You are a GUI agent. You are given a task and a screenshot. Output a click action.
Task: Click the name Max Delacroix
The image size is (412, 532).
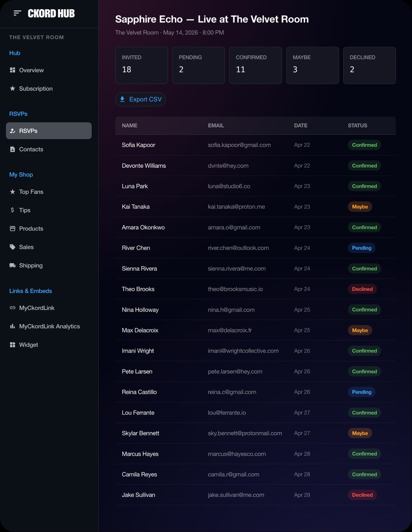140,330
